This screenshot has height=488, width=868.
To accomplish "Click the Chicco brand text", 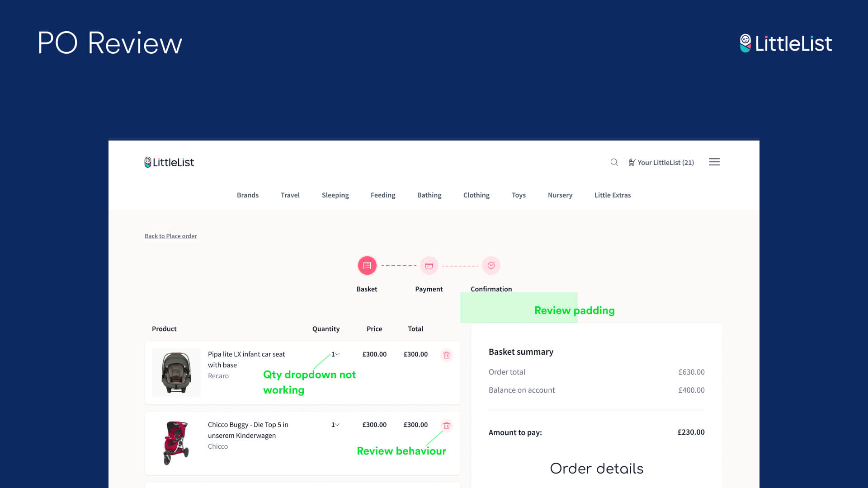I will [x=218, y=446].
